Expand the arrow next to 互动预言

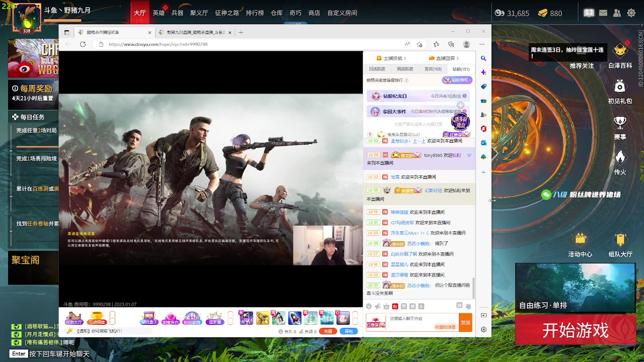113,318
